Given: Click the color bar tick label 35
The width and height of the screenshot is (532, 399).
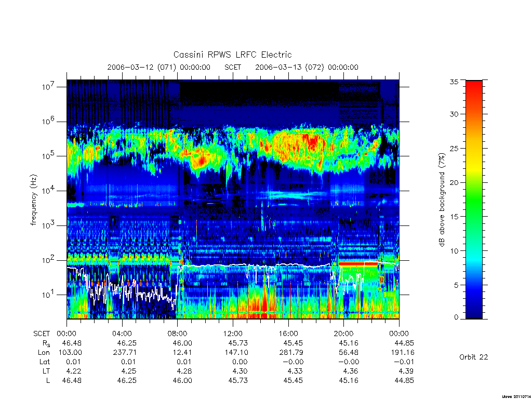Looking at the screenshot, I should 454,82.
